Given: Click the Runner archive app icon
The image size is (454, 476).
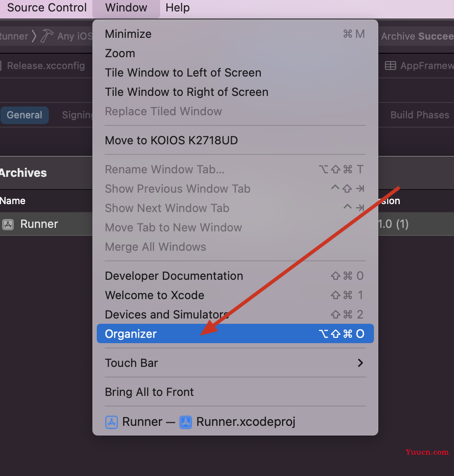Looking at the screenshot, I should tap(8, 225).
